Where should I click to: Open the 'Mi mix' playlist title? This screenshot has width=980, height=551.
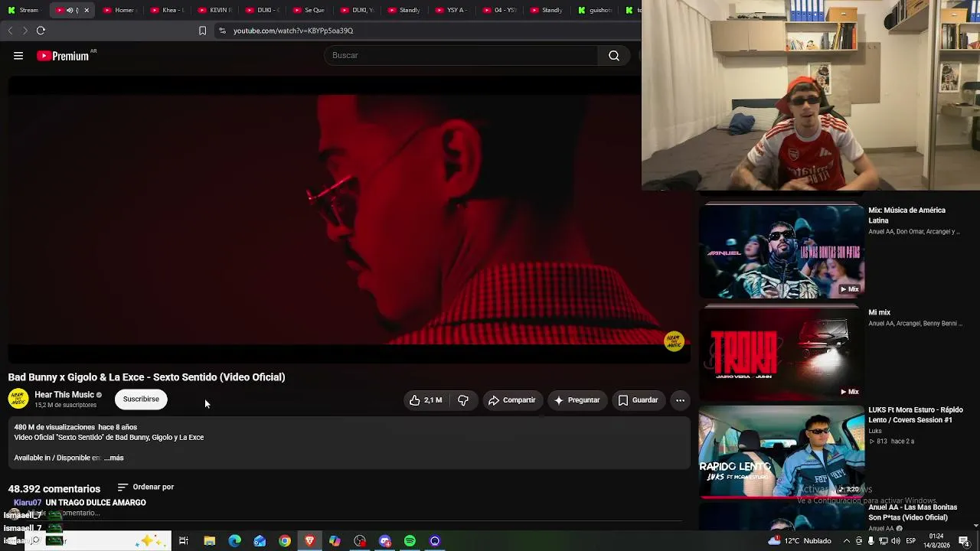[880, 312]
